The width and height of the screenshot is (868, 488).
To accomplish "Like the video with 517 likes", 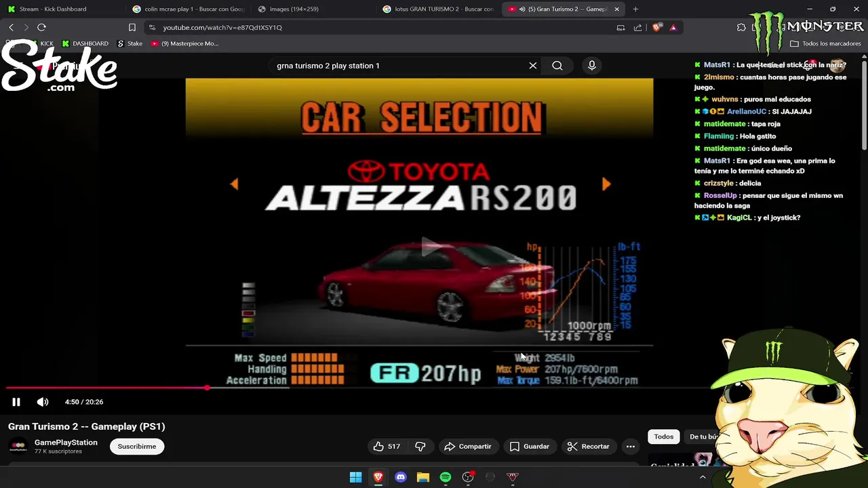I will tap(387, 446).
